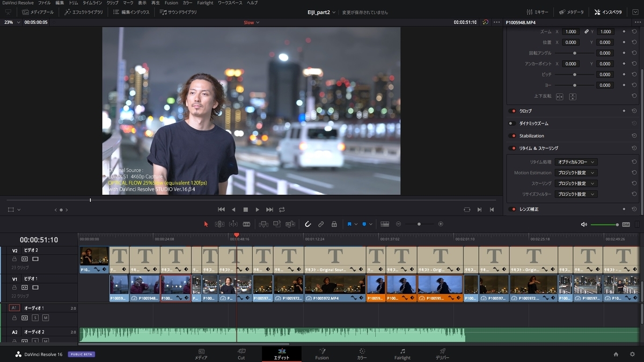Open the Slow timeline name dropdown
This screenshot has width=644, height=362.
[x=251, y=23]
